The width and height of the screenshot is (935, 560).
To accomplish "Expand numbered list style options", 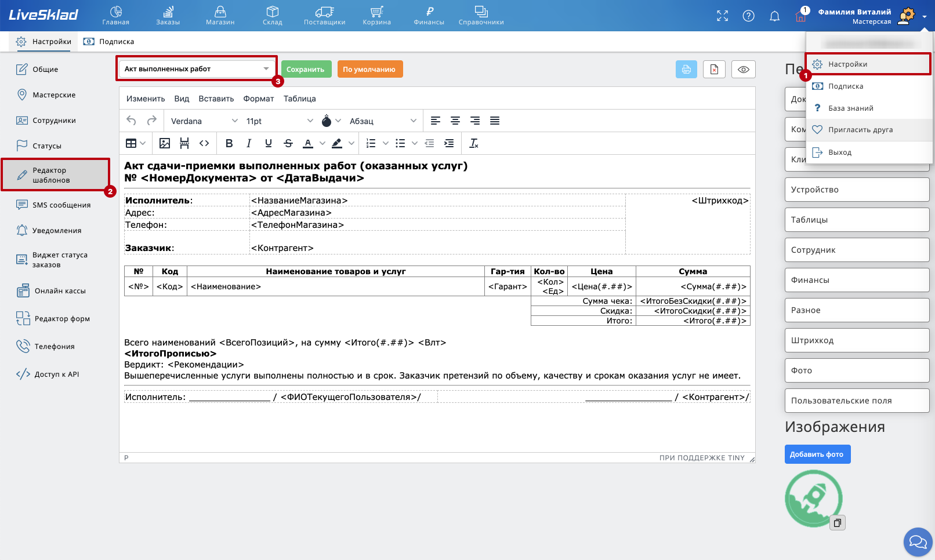I will pyautogui.click(x=386, y=143).
